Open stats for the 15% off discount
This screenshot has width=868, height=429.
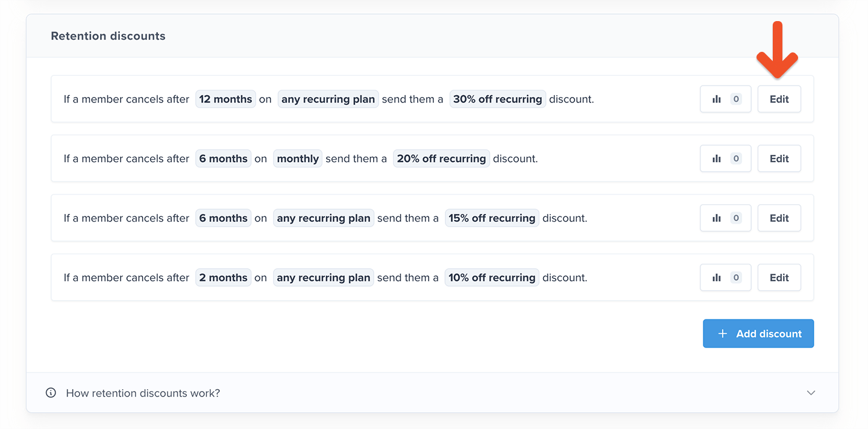tap(725, 218)
